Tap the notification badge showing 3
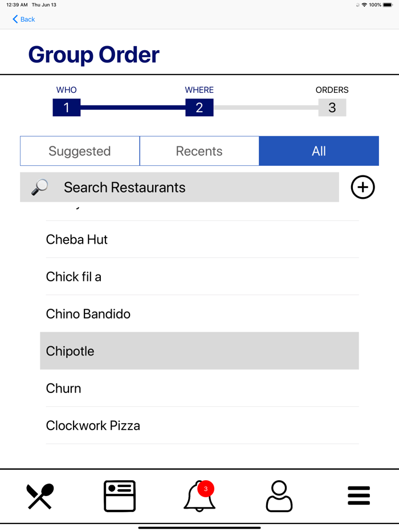The height and width of the screenshot is (532, 399). 206,488
